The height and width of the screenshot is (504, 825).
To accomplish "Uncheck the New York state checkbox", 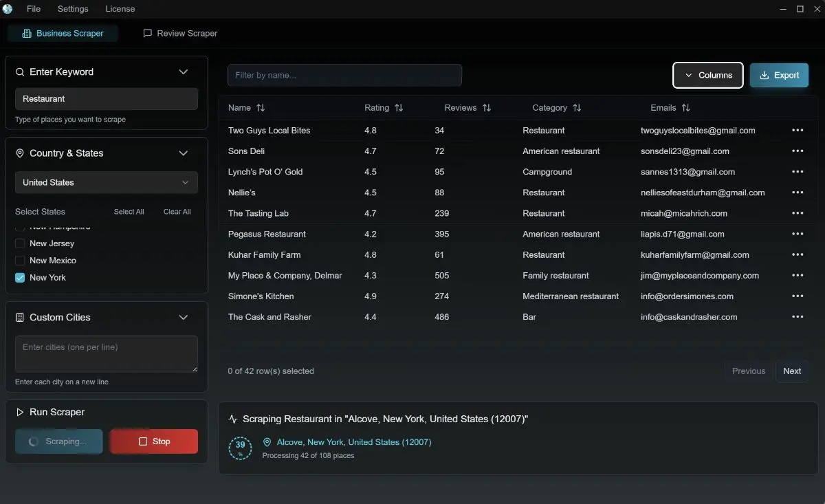I will (x=20, y=278).
